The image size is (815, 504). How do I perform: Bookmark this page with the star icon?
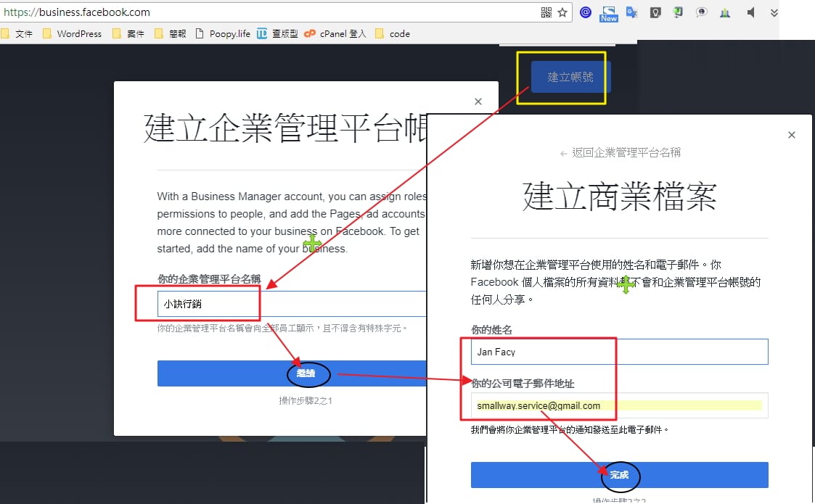[562, 12]
